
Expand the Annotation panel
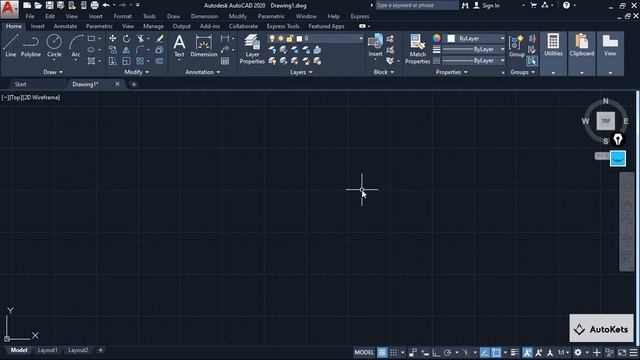coord(203,72)
